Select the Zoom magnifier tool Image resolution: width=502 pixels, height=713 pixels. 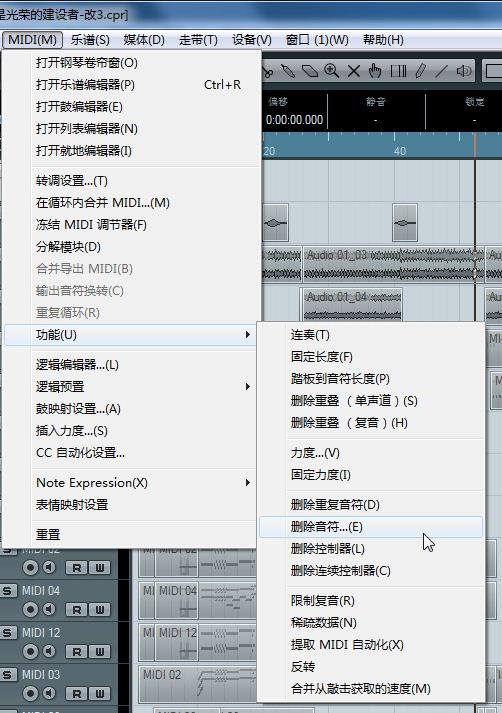pyautogui.click(x=331, y=71)
